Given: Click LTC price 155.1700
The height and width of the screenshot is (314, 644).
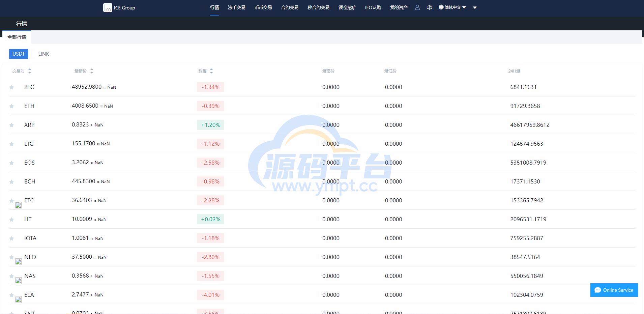Looking at the screenshot, I should (84, 143).
